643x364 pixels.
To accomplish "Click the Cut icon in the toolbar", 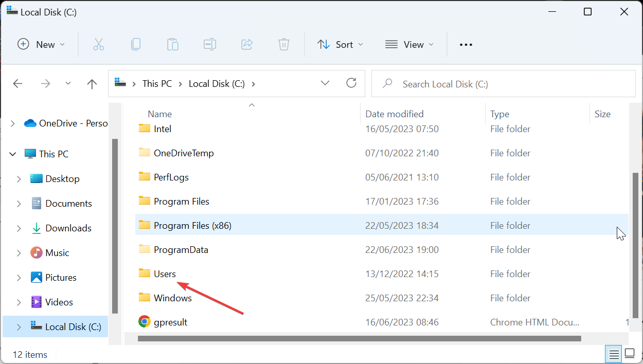I will click(x=99, y=44).
